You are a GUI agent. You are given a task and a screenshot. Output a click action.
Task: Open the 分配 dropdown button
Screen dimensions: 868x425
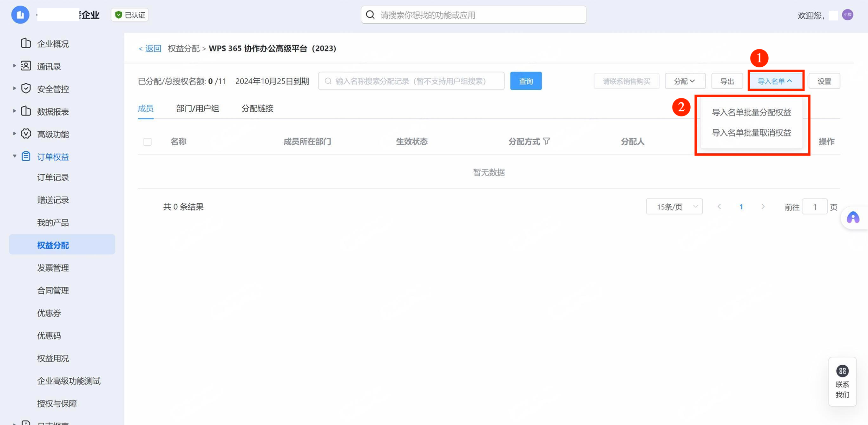coord(685,81)
